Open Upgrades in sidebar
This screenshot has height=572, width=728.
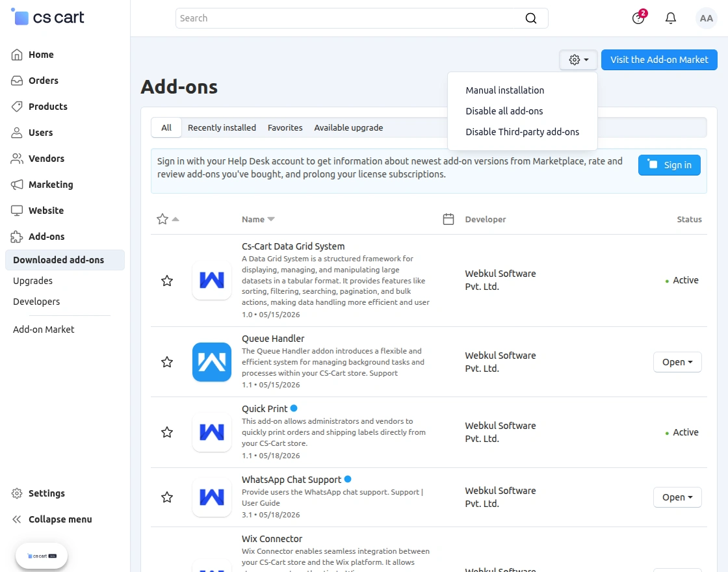[32, 281]
